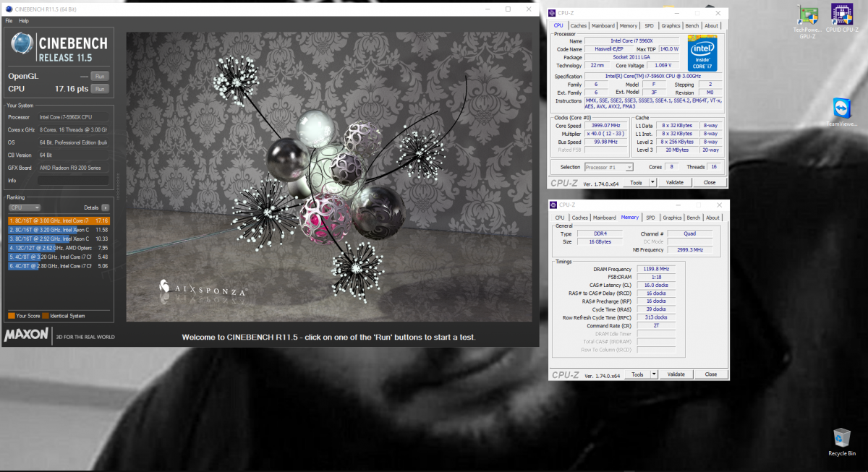Click Validate in upper CPU-Z window
868x472 pixels.
click(x=675, y=183)
